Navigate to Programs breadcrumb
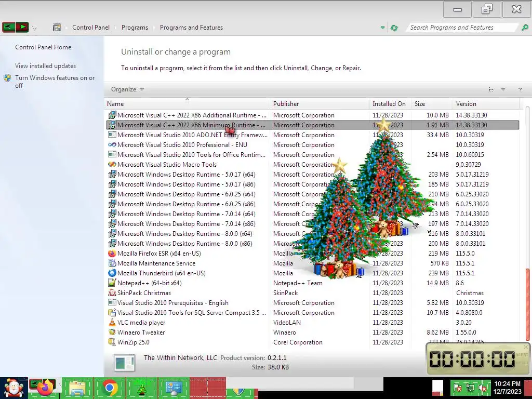This screenshot has width=532, height=399. pos(135,28)
